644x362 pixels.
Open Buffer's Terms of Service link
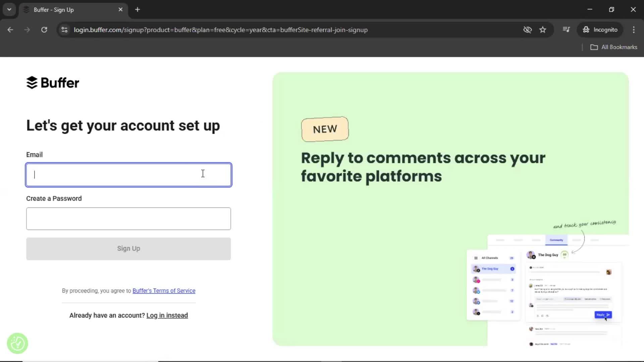[x=164, y=291]
